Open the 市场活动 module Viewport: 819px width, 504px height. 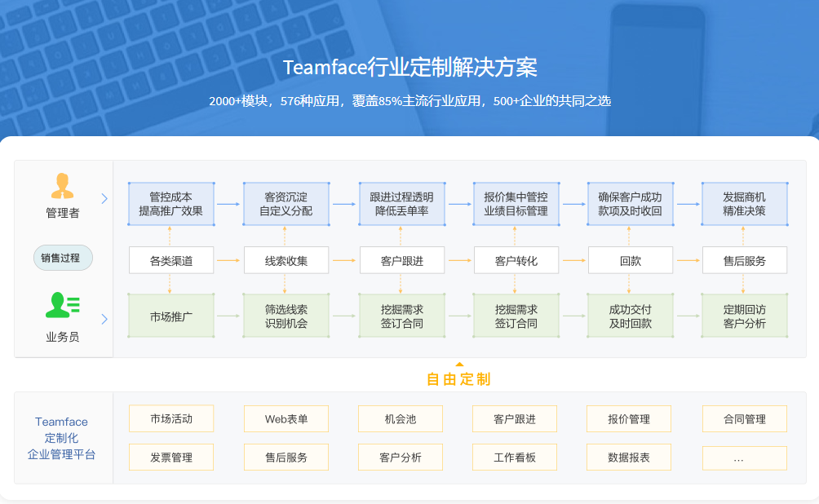point(170,418)
